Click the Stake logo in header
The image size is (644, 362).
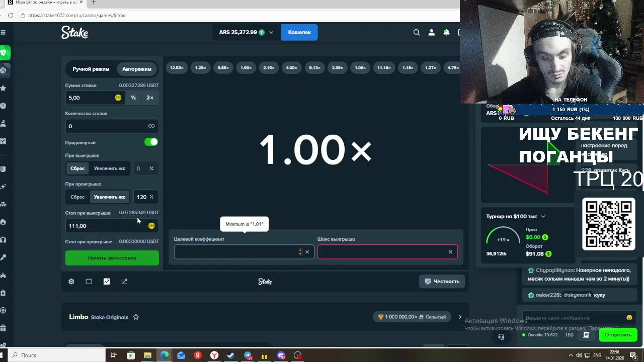coord(74,32)
